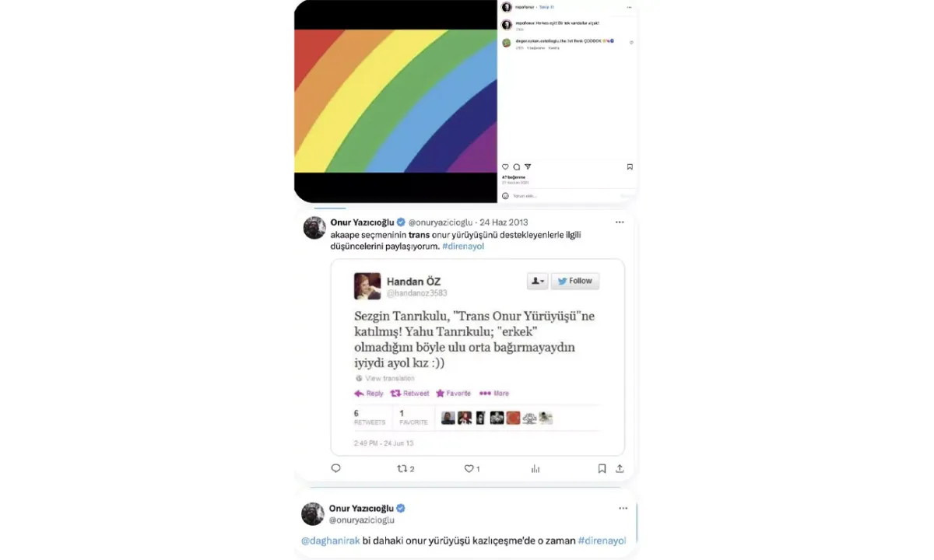Open the Instagram post's three-dot options menu
This screenshot has height=560, width=934.
point(630,6)
